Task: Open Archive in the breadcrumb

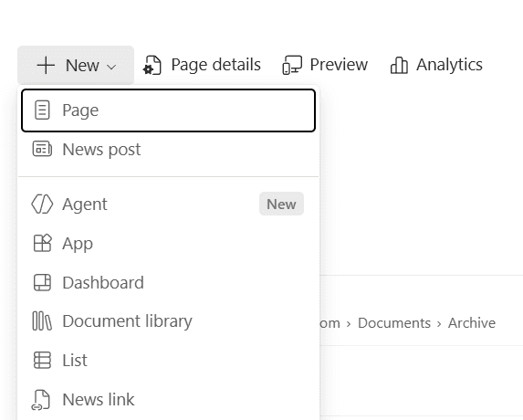Action: (x=472, y=323)
